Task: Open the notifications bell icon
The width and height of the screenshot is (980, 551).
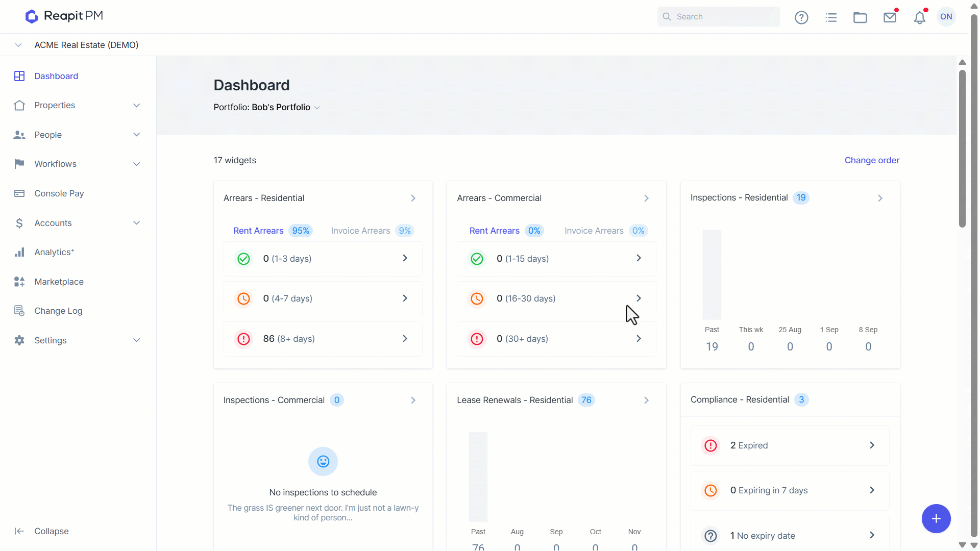Action: tap(919, 17)
